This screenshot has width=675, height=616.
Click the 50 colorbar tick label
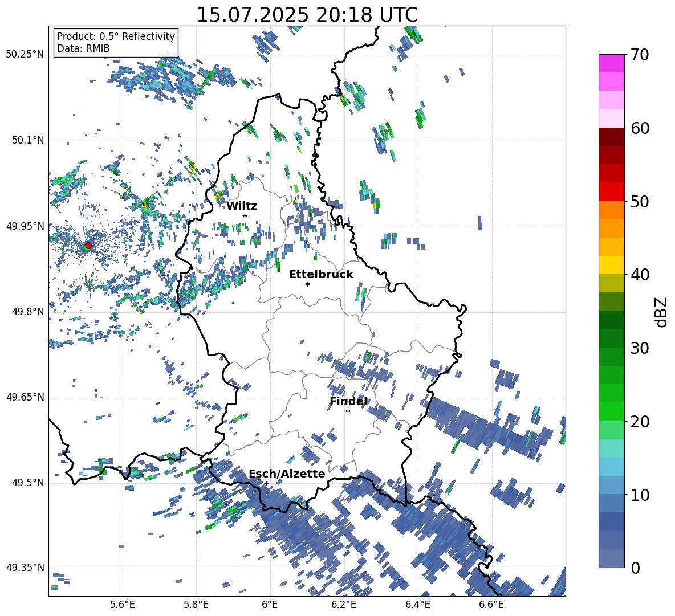(639, 201)
